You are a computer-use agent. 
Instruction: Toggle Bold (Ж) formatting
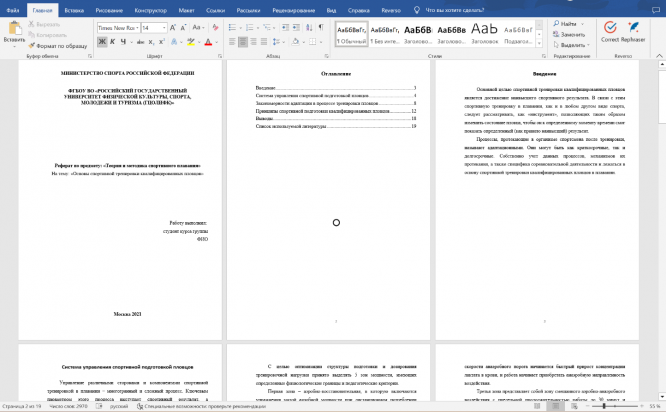(102, 42)
